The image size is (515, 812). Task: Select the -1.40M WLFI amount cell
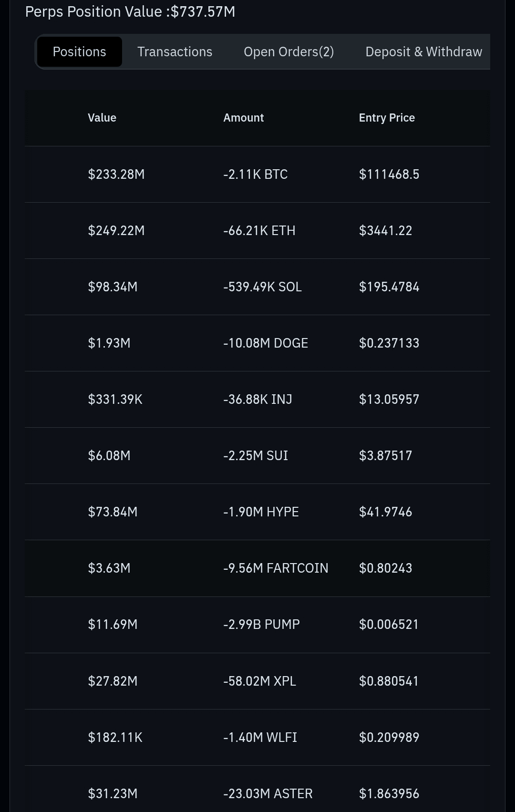(x=260, y=738)
